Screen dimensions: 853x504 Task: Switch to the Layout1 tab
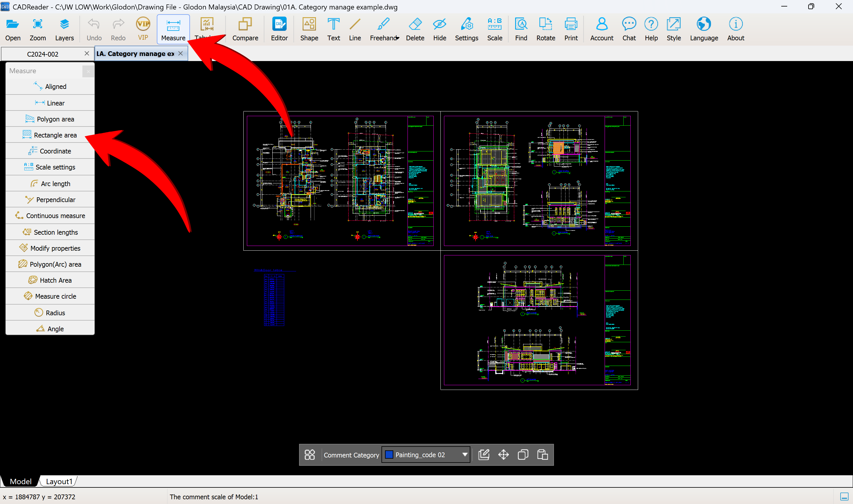click(x=59, y=481)
